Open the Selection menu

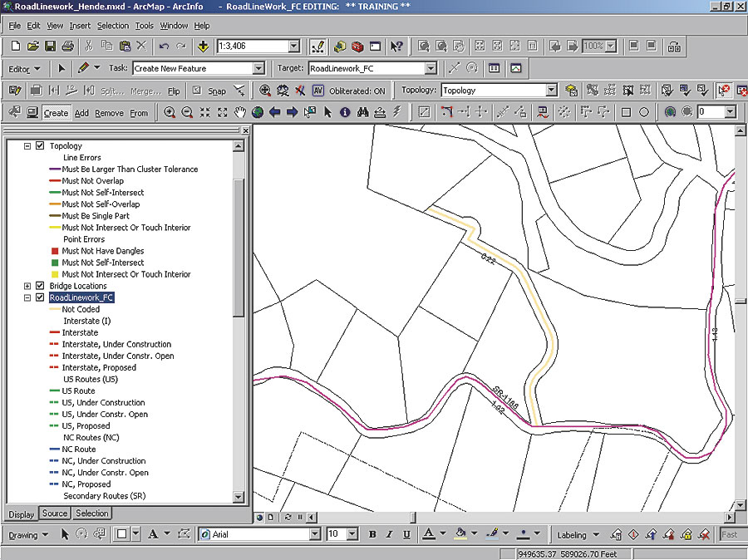click(113, 26)
